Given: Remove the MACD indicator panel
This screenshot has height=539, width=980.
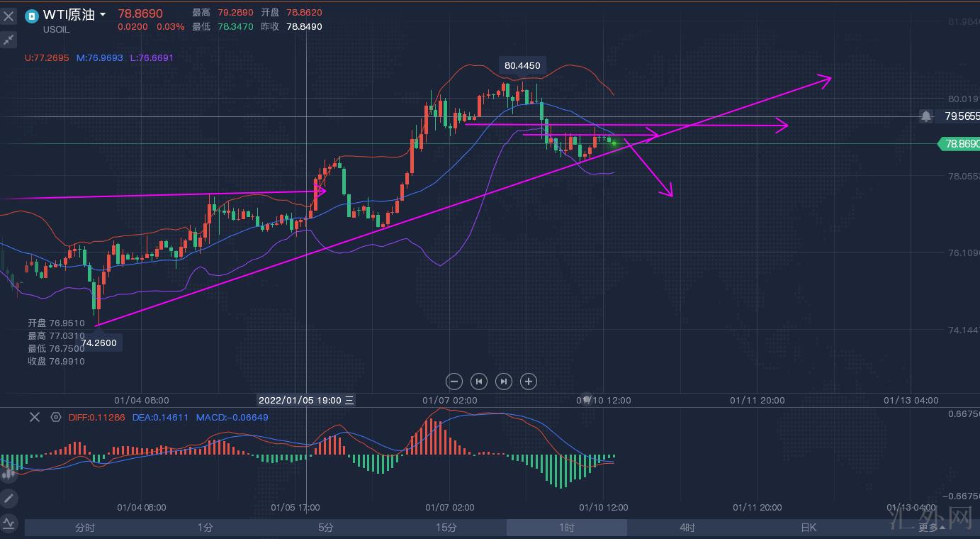Looking at the screenshot, I should (35, 417).
